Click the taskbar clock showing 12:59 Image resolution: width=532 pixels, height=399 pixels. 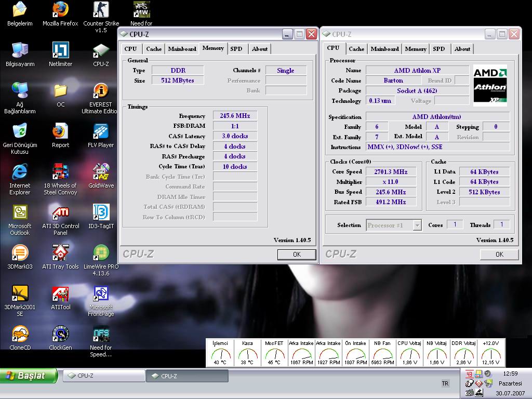click(x=510, y=374)
